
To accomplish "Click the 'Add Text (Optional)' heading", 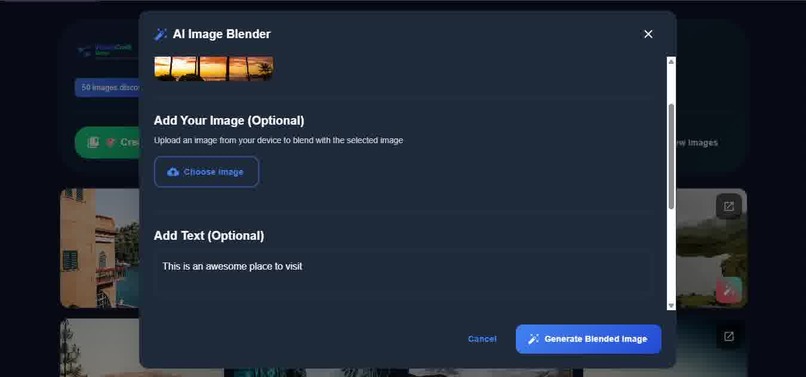I will (209, 236).
